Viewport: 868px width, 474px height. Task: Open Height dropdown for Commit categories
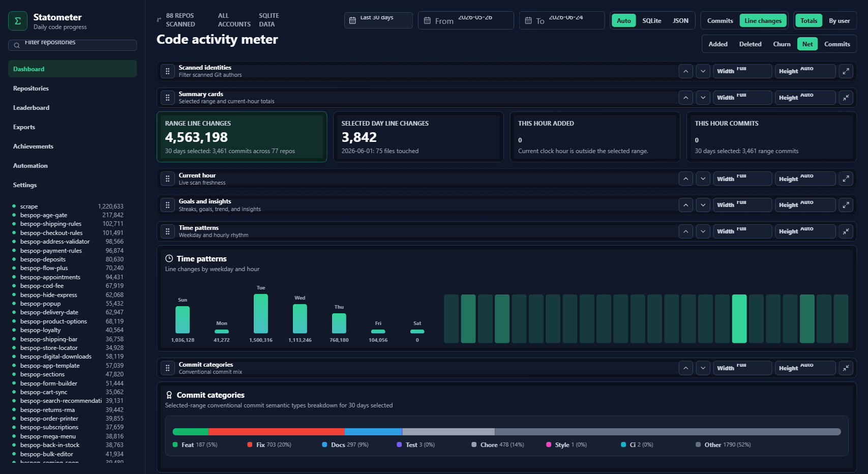click(x=805, y=368)
